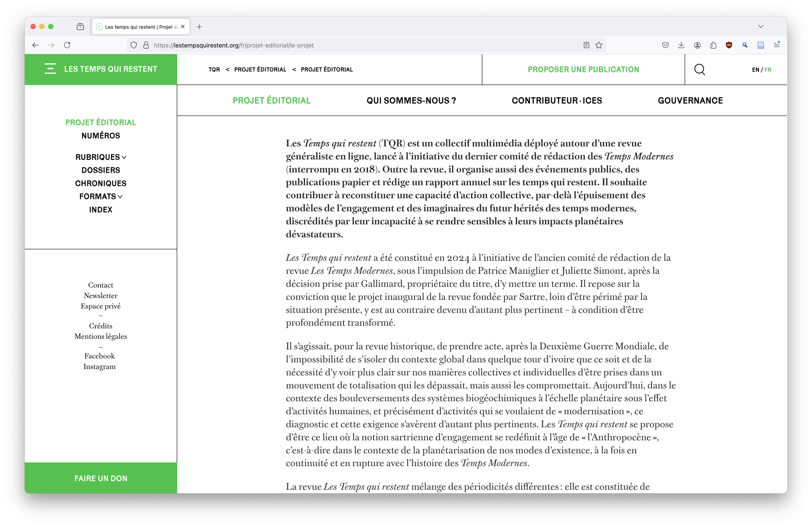Save page to Pocket icon
This screenshot has height=526, width=812.
(x=665, y=45)
